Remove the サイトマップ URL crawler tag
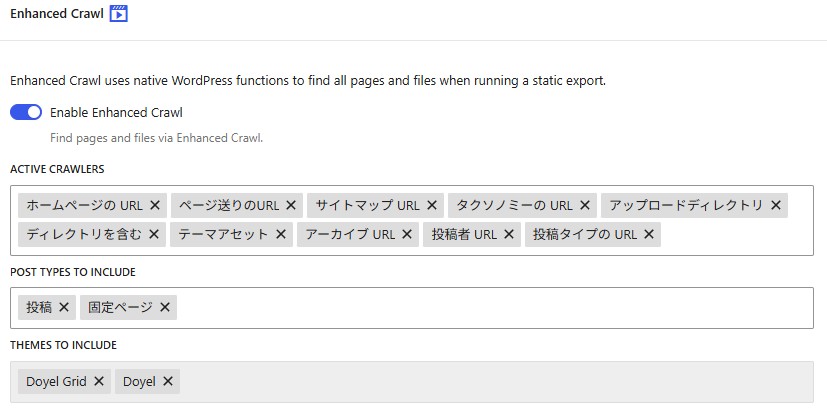The width and height of the screenshot is (827, 412). (432, 205)
